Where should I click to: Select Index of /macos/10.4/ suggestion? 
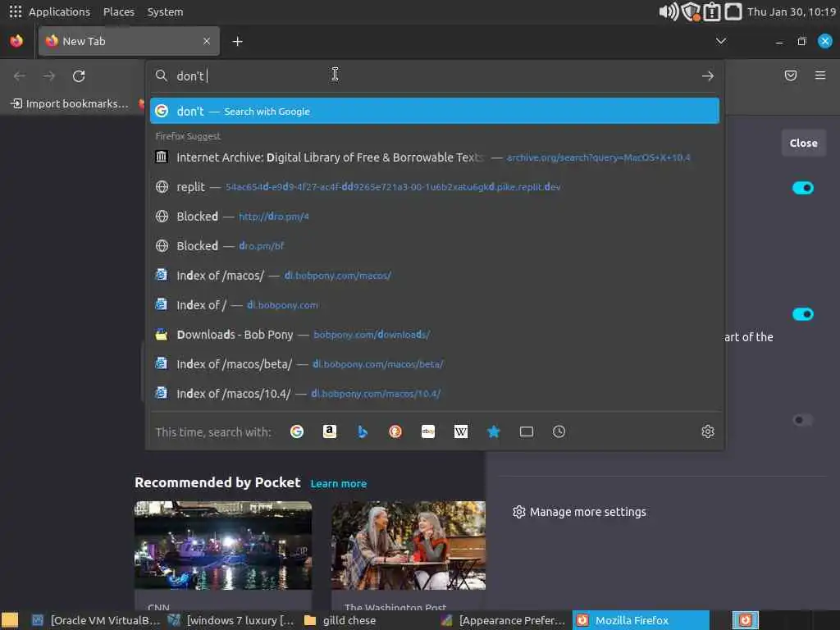[435, 393]
